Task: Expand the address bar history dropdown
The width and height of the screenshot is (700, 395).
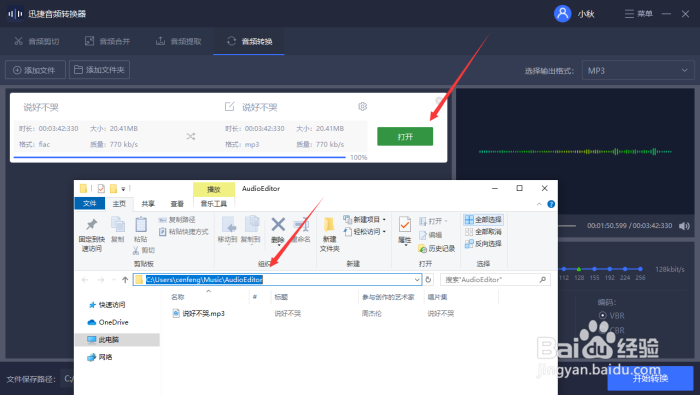Action: pos(417,280)
